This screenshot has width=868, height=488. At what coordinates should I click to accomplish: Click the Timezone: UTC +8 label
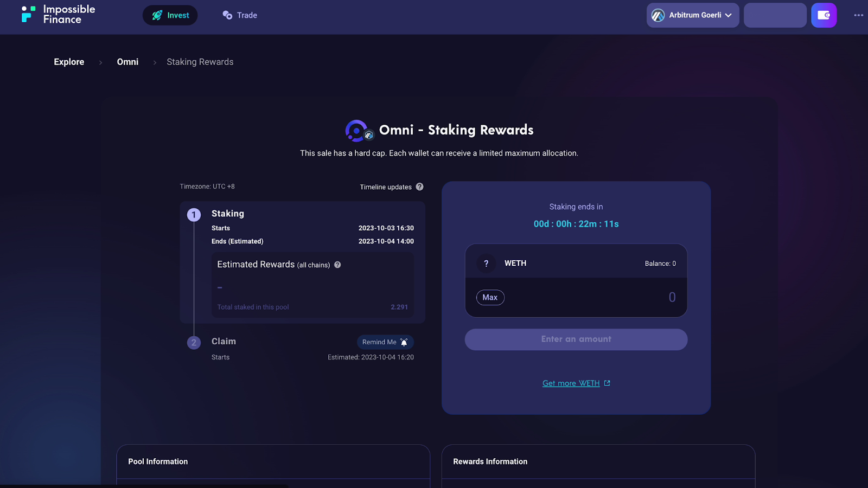tap(207, 187)
